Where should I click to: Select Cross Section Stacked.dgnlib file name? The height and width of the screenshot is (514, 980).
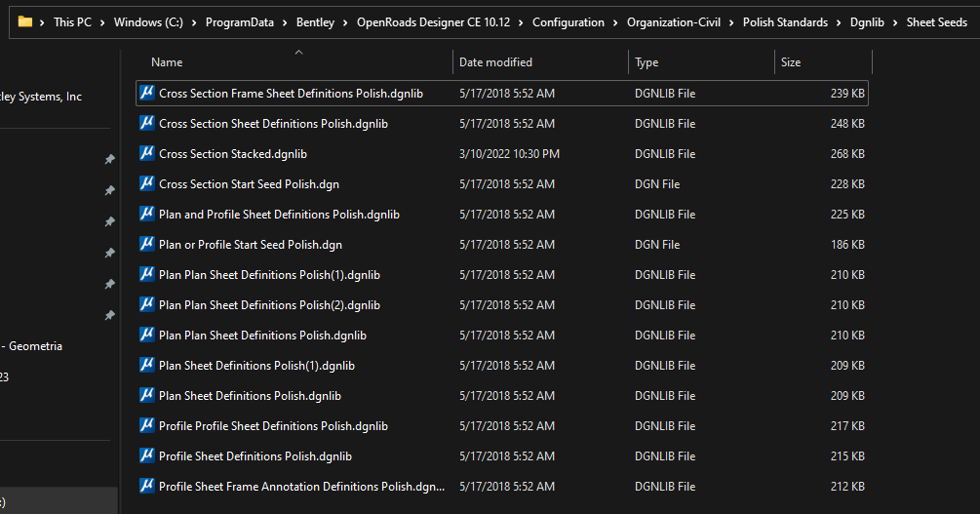click(x=232, y=154)
